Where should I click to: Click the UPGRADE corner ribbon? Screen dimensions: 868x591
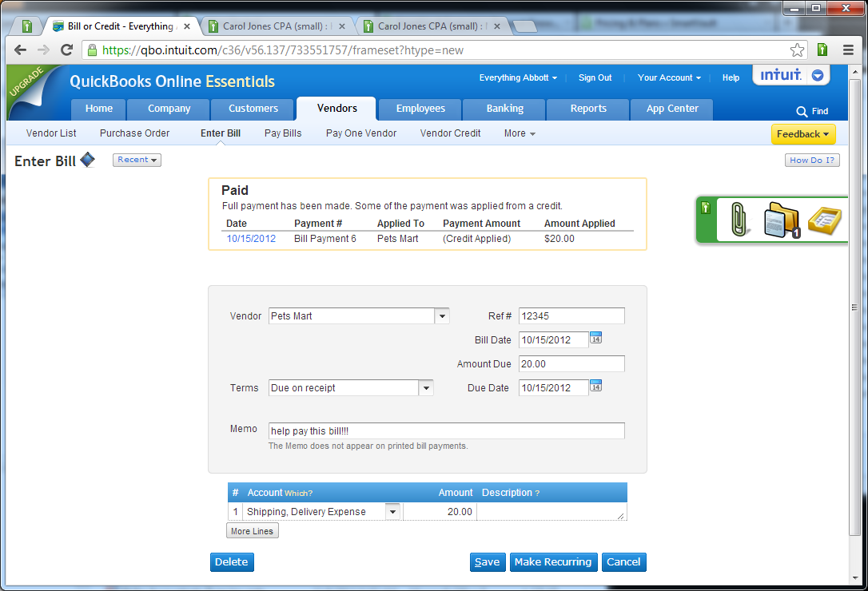(x=27, y=83)
